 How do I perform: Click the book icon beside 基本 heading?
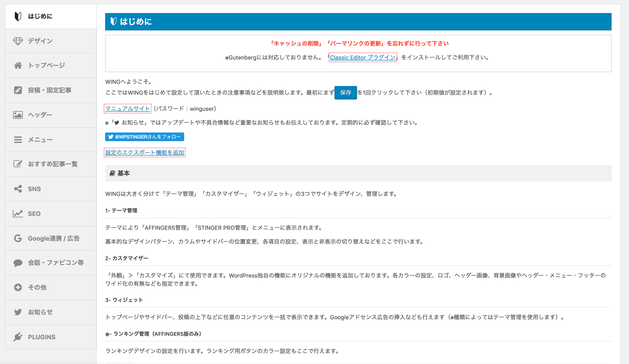pos(112,173)
